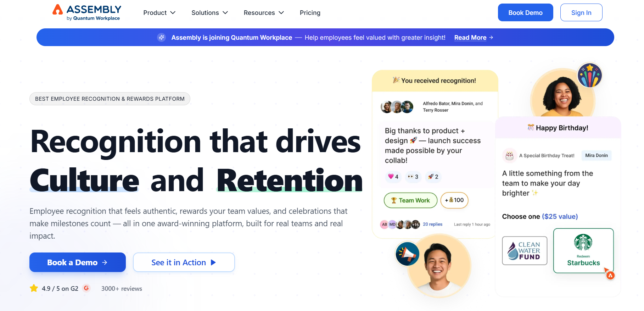Click 'A Special Birthday Treat!' label
Image resolution: width=644 pixels, height=311 pixels.
[x=547, y=155]
